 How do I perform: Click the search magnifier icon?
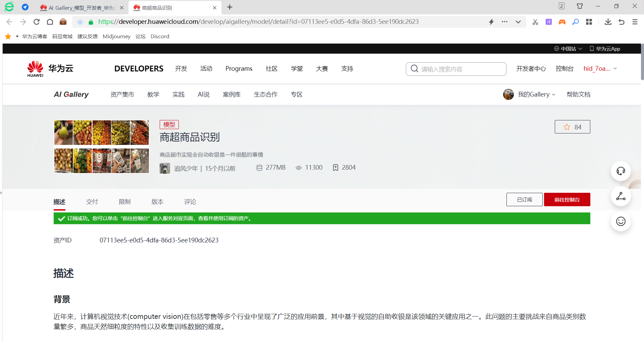pyautogui.click(x=415, y=69)
